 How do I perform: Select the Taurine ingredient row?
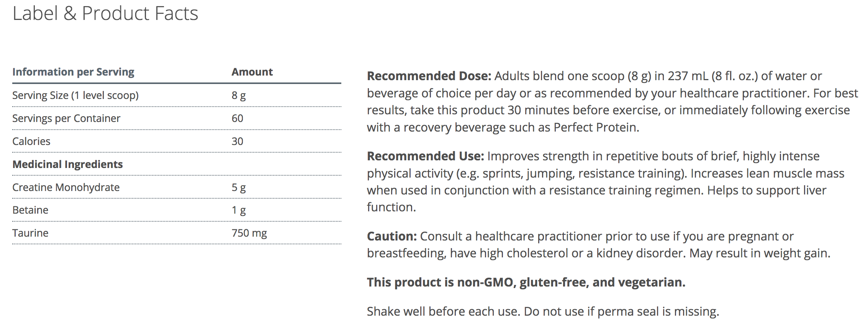click(30, 233)
